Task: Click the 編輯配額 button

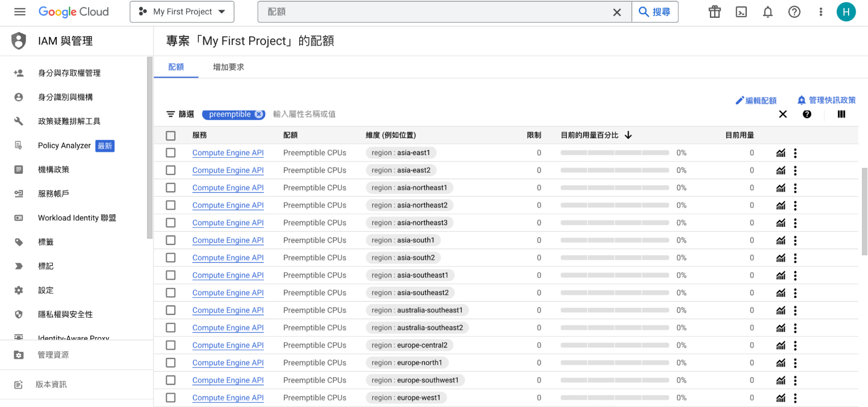Action: click(756, 100)
